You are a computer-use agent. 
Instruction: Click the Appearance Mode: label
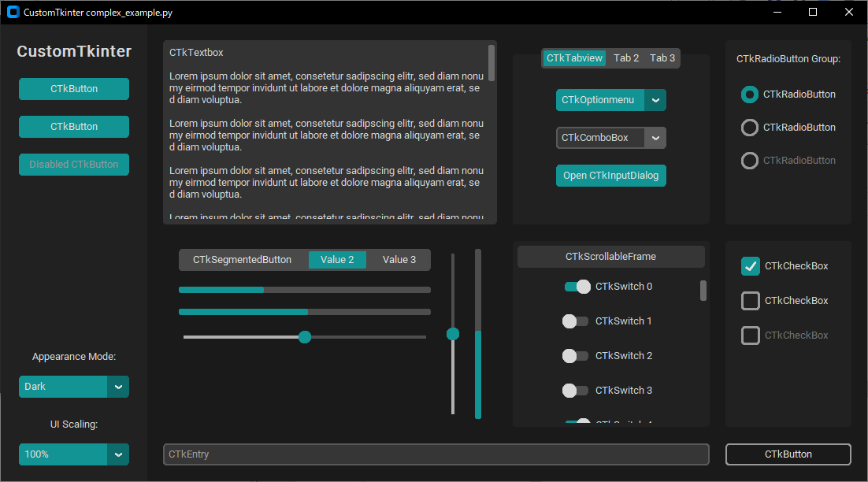73,357
